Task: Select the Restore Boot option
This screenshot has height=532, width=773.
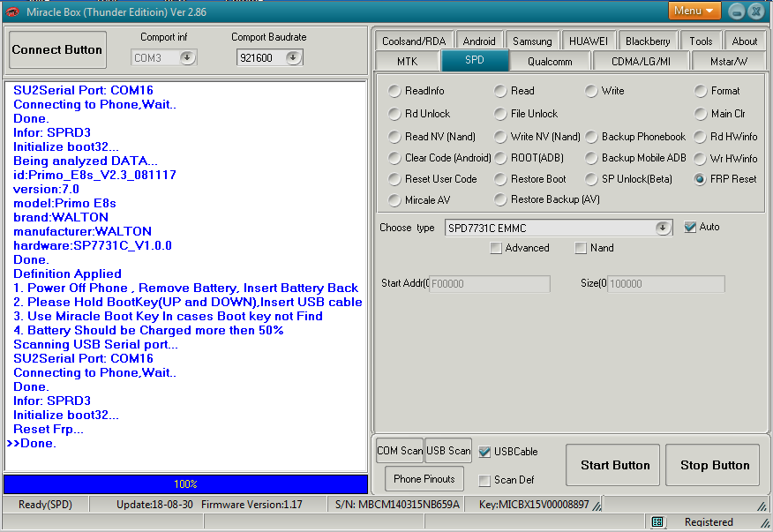Action: pyautogui.click(x=530, y=179)
